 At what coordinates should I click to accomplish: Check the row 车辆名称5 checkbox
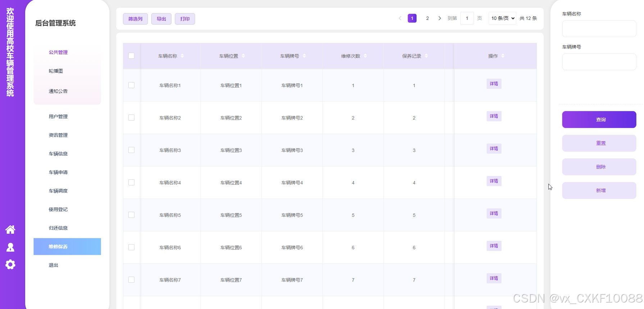pyautogui.click(x=131, y=215)
